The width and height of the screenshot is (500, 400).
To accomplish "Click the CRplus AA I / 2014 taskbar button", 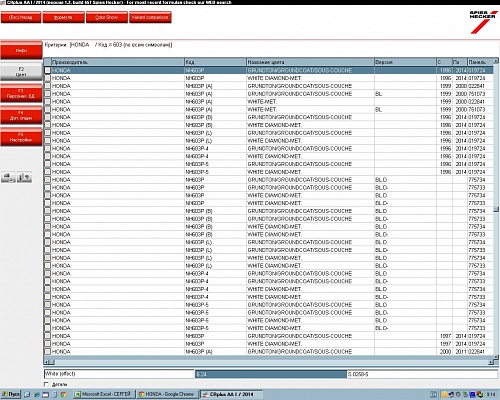I will pyautogui.click(x=231, y=394).
